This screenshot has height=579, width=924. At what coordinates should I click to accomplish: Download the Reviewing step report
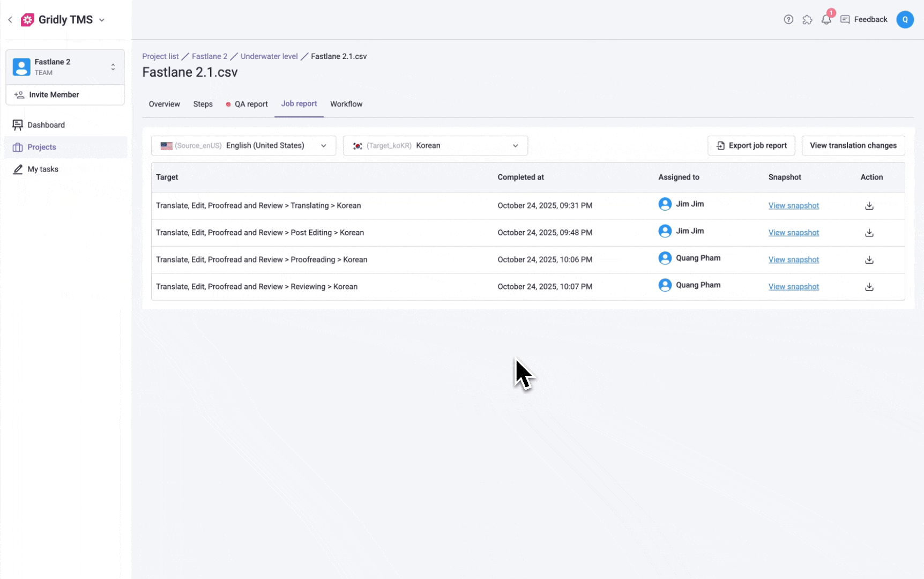click(x=869, y=287)
